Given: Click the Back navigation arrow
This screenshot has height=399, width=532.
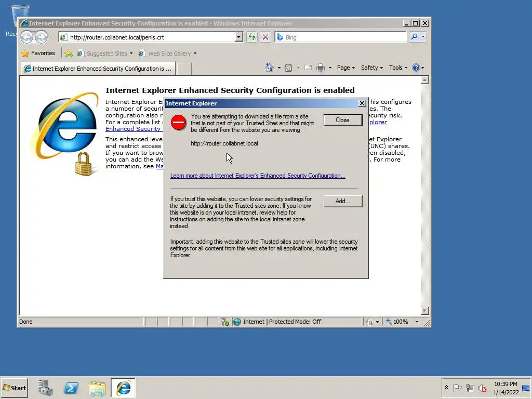Looking at the screenshot, I should (27, 37).
